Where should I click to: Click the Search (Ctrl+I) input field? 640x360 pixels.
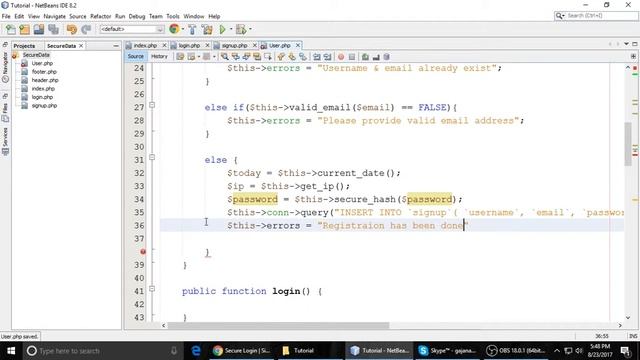[x=601, y=16]
